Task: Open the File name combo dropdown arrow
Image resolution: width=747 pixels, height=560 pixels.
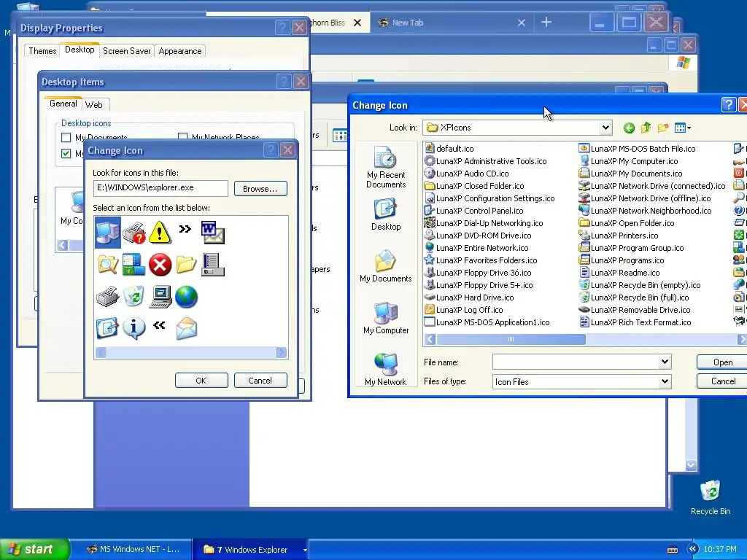Action: coord(665,362)
